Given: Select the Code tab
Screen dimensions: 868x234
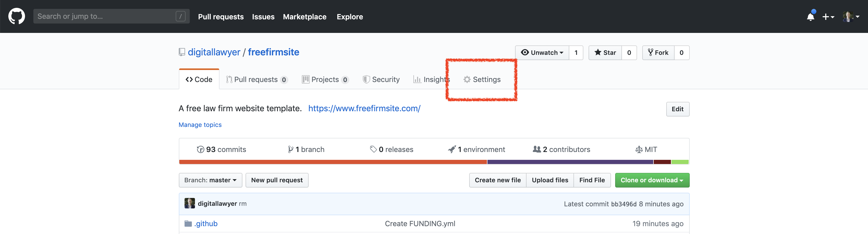Looking at the screenshot, I should 199,79.
